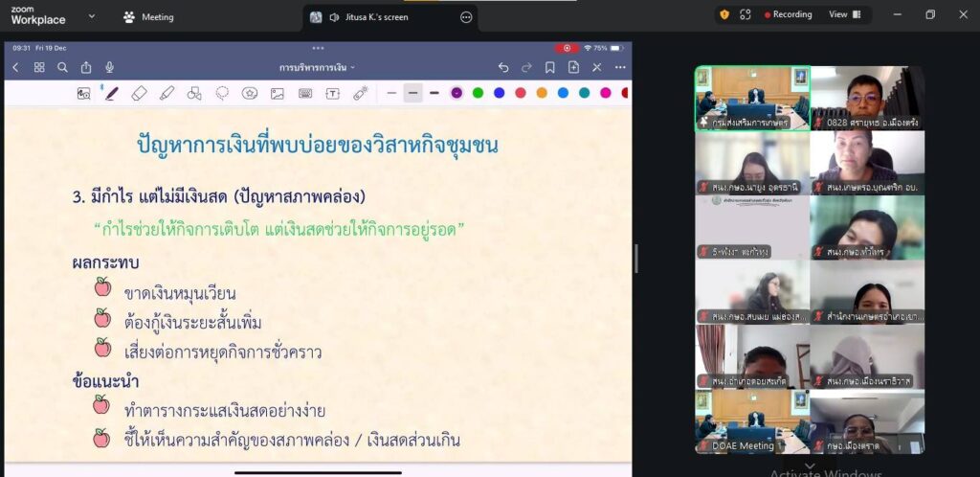Select the DOAE Meeting participant video
The width and height of the screenshot is (980, 477).
[x=752, y=420]
